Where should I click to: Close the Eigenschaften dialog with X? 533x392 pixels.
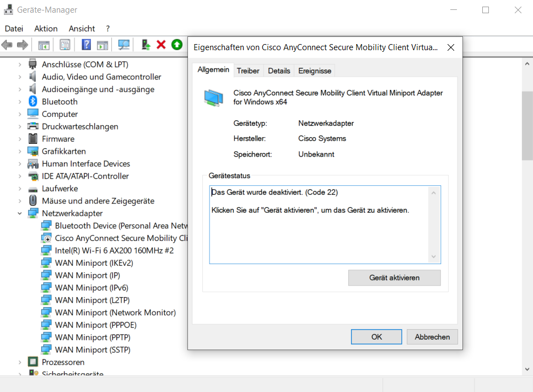click(x=451, y=47)
